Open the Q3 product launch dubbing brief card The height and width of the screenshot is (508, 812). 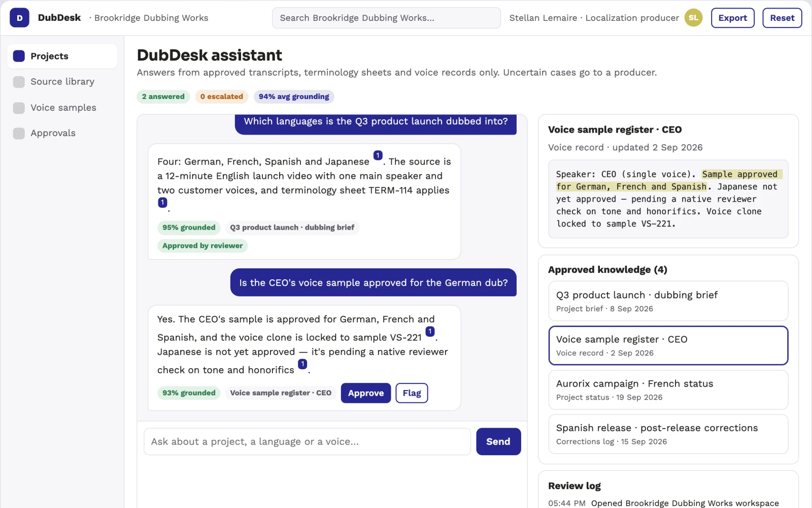point(668,301)
